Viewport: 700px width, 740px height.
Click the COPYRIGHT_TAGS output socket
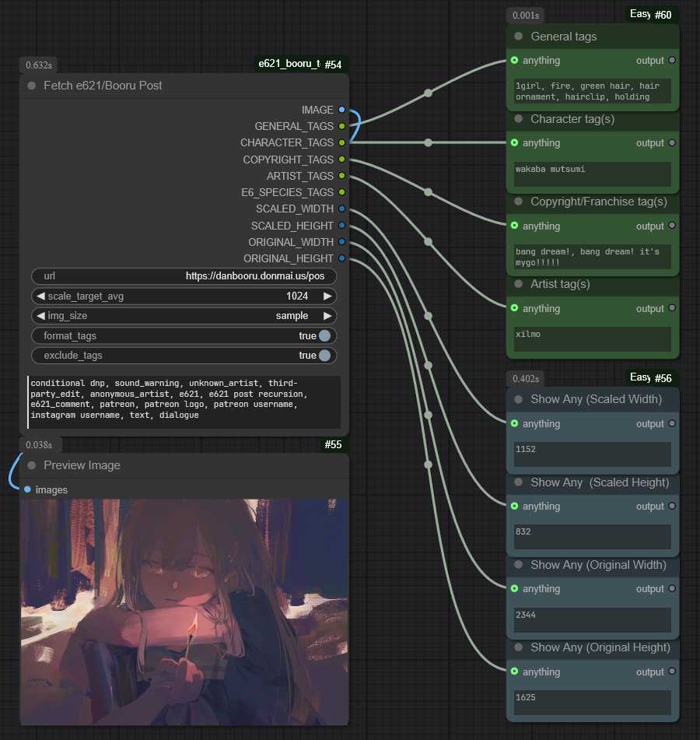point(341,160)
